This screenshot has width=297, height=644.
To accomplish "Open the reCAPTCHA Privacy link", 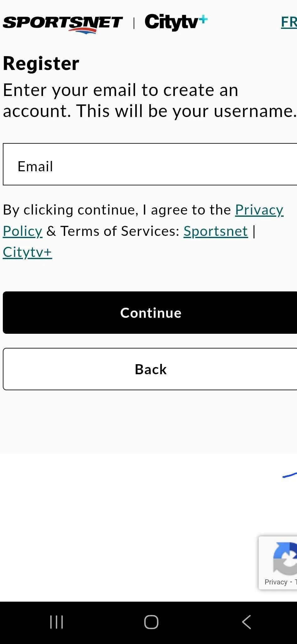I will point(276,582).
